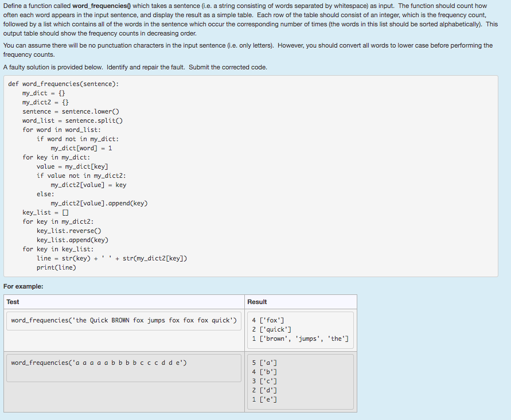
Task: Click the test call with 'a a a a a b'
Action: click(x=99, y=363)
